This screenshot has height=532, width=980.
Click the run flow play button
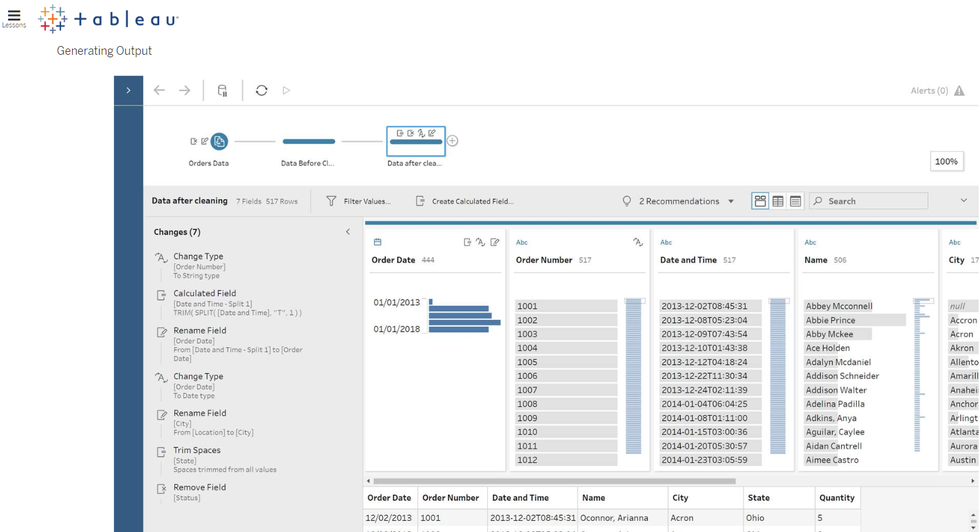coord(286,90)
